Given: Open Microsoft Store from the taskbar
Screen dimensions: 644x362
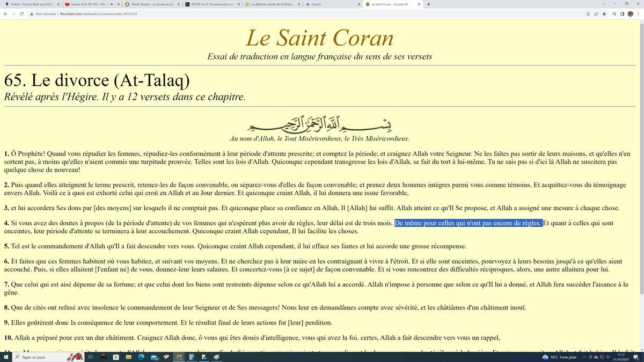Looking at the screenshot, I should coord(116,357).
